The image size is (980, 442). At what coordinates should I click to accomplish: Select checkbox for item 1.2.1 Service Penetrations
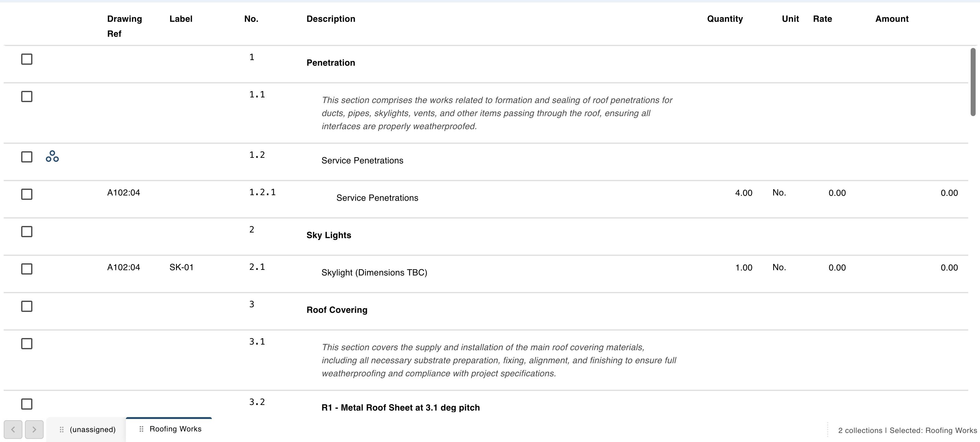pyautogui.click(x=26, y=194)
